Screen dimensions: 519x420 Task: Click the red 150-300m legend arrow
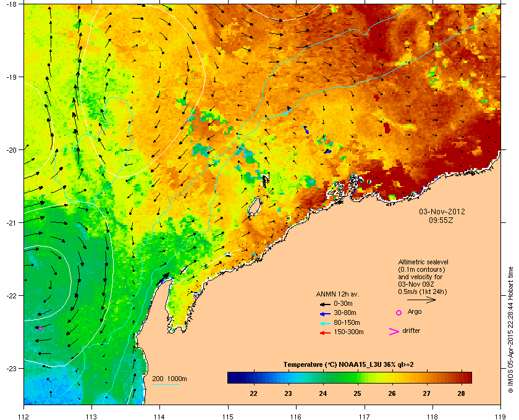point(325,333)
